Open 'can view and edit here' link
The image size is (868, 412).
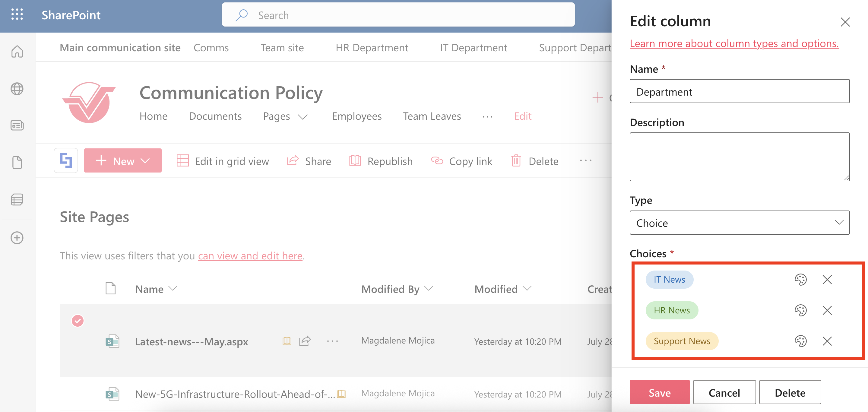(250, 256)
